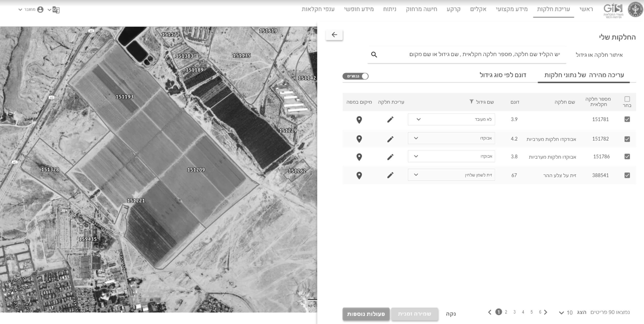Switch to דונם לפי סוג גידול tab
Viewport: 644px width, 324px height.
[x=503, y=75]
